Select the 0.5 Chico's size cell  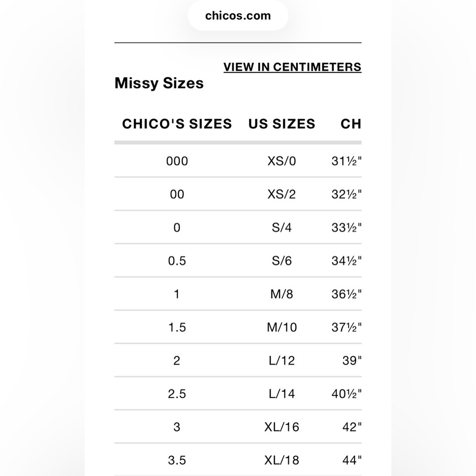point(177,261)
